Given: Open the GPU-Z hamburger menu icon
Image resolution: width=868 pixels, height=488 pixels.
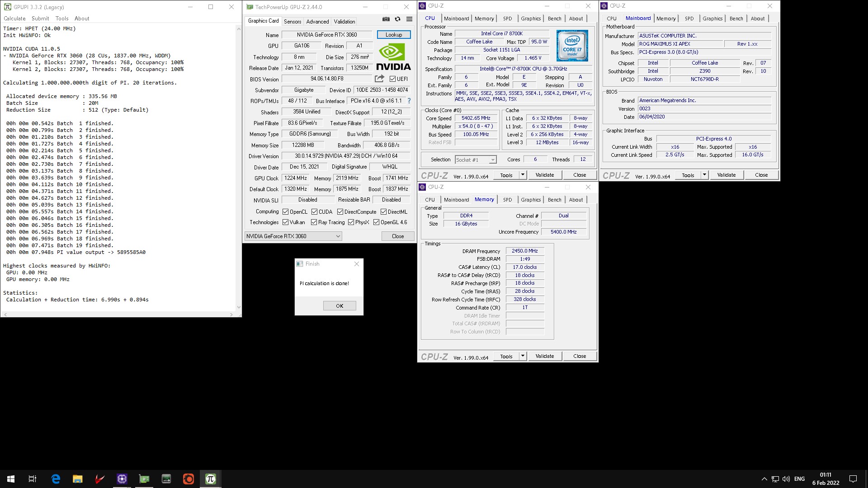Looking at the screenshot, I should (409, 19).
